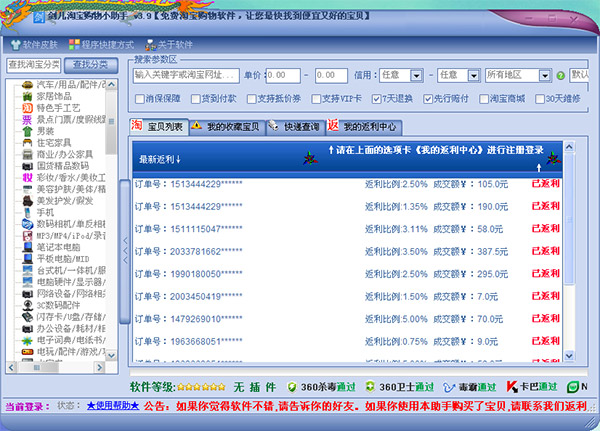Click the 办公设备/耗材 category icon
600x431 pixels.
coord(27,329)
